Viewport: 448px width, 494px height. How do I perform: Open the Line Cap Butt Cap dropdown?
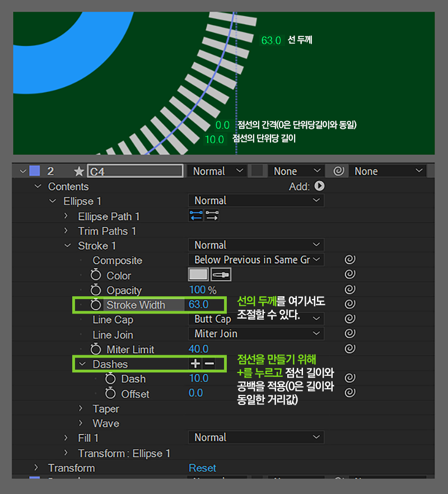point(256,319)
